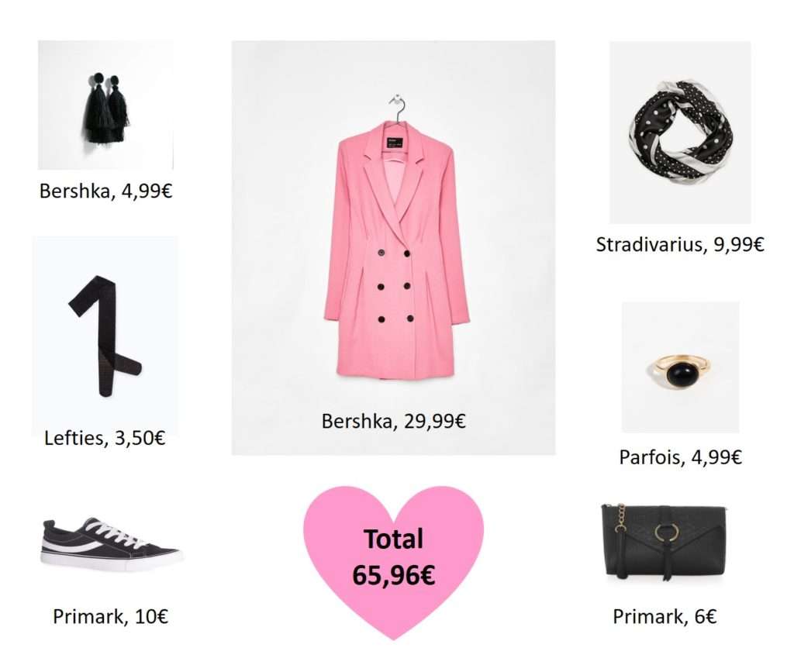This screenshot has height=672, width=794.
Task: Click the black fishnet tights image
Action: (105, 335)
